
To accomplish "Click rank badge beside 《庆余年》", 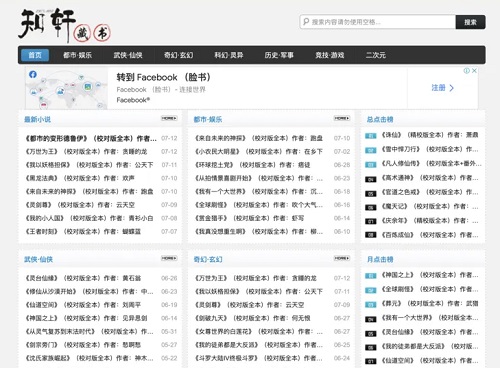I will pyautogui.click(x=370, y=221).
